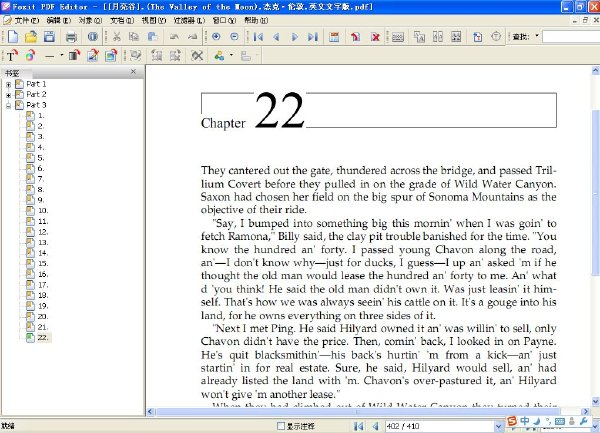The height and width of the screenshot is (433, 600).
Task: Zoom in with the plus magnifier icon
Action: [216, 37]
